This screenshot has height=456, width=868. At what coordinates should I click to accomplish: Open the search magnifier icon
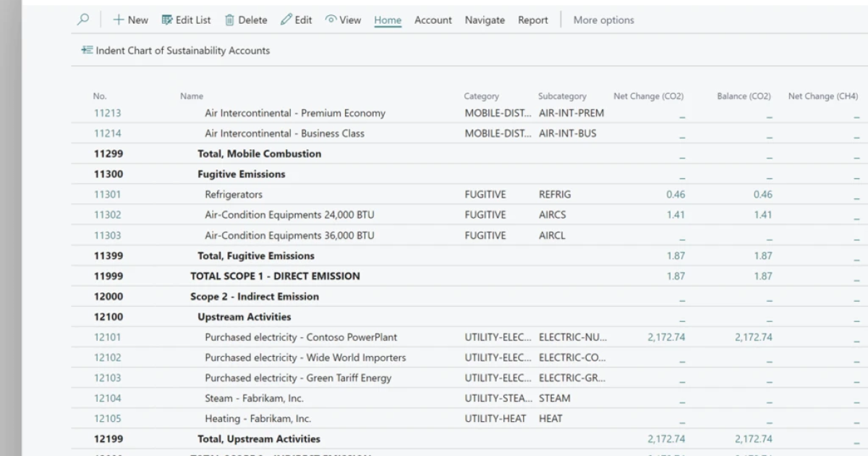[83, 20]
